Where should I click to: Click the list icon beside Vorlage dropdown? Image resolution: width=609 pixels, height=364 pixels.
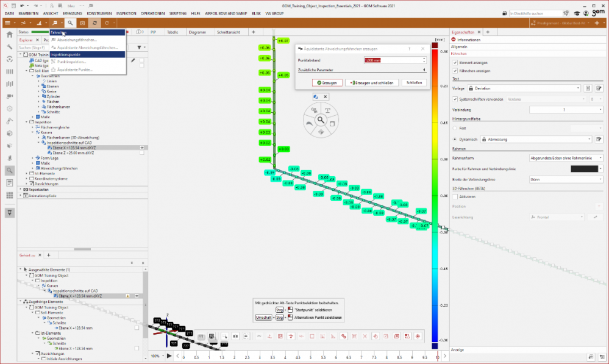pyautogui.click(x=588, y=88)
